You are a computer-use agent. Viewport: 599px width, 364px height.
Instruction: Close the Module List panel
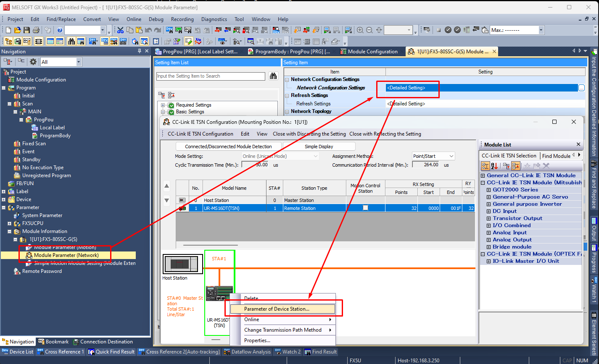[x=578, y=144]
